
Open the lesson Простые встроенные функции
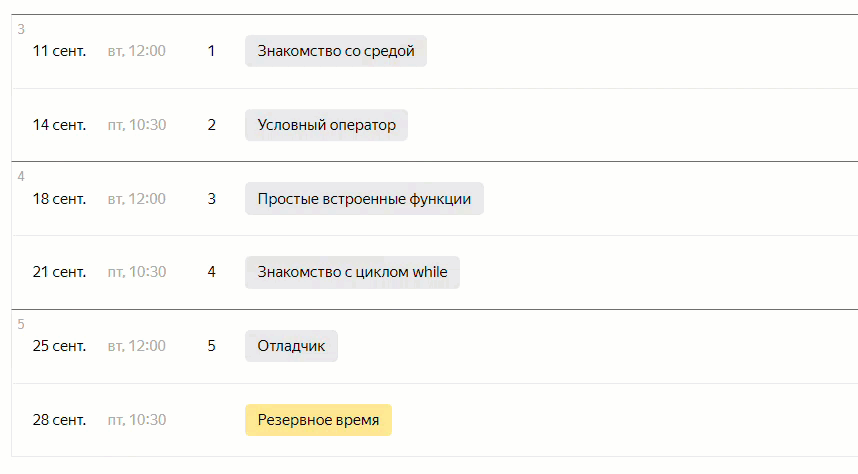364,199
